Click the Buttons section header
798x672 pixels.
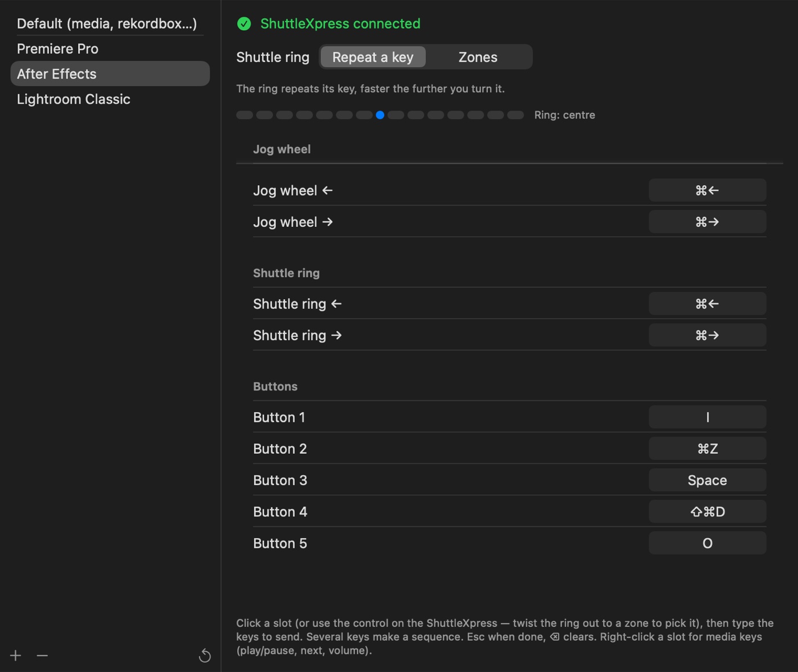click(275, 386)
